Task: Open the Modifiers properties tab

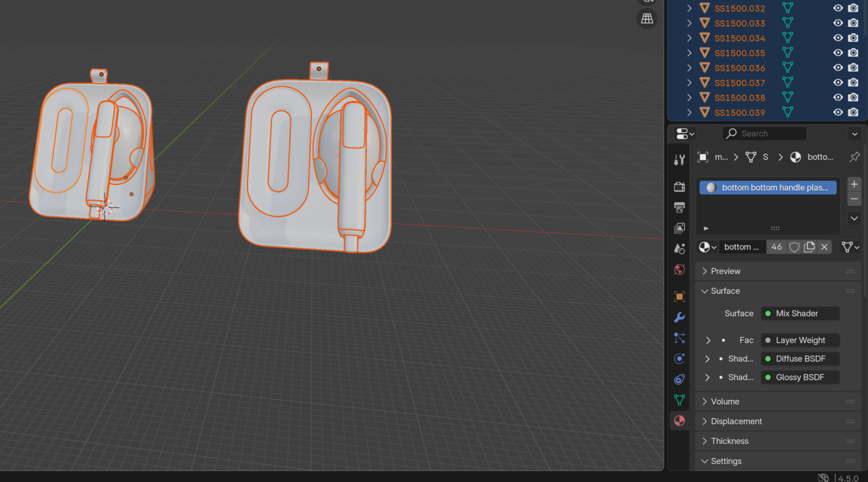Action: click(679, 317)
